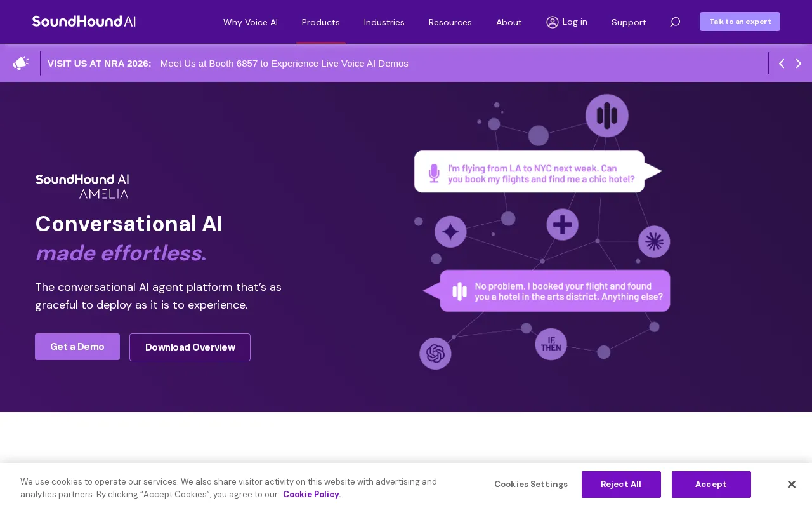Screen dimensions: 812x508
Task: Click 'VISIT US AT NRA 2026:' label
Action: pyautogui.click(x=100, y=63)
